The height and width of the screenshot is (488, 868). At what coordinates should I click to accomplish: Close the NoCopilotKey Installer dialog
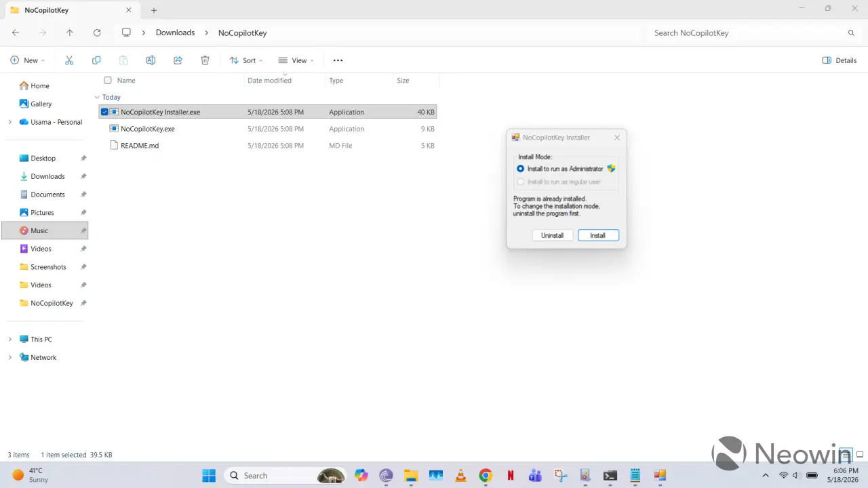point(617,138)
